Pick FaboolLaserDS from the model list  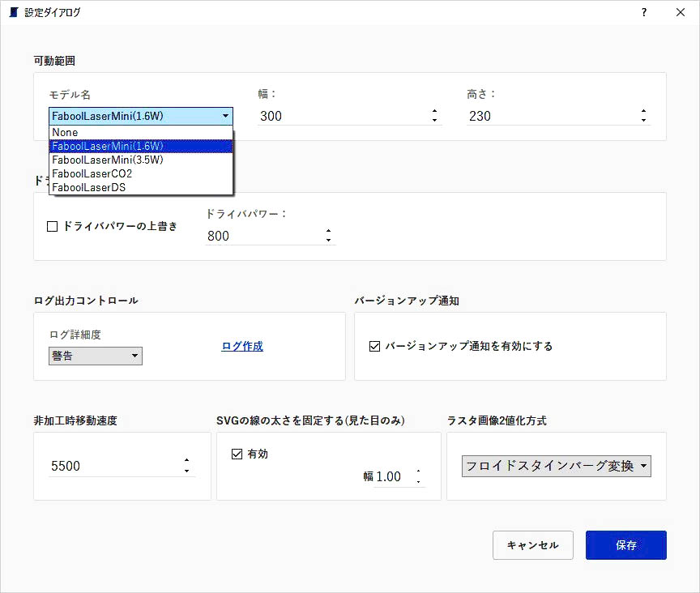[x=141, y=188]
